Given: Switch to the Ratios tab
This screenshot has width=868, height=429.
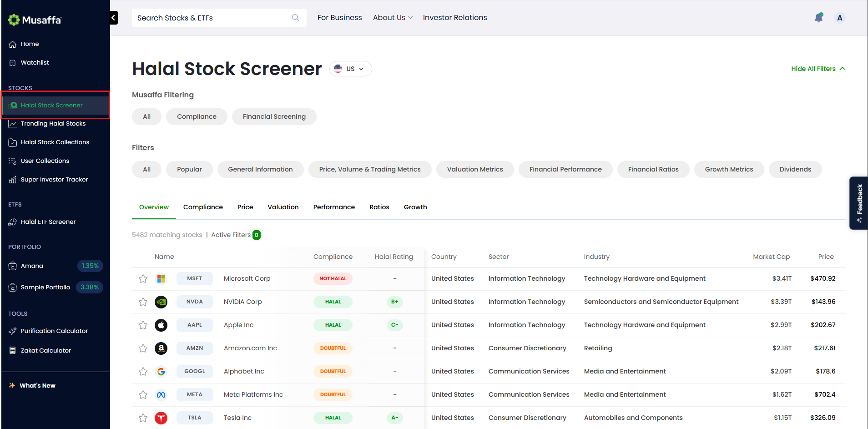Looking at the screenshot, I should click(x=379, y=207).
